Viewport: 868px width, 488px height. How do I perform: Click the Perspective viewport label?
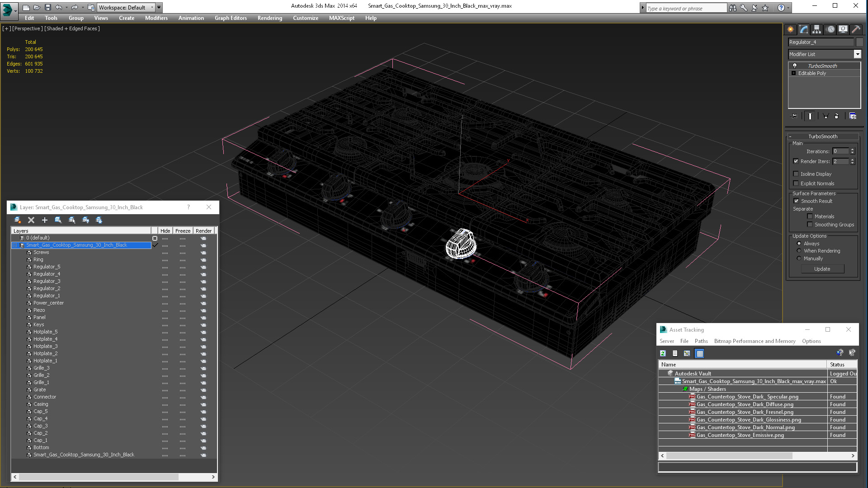28,28
